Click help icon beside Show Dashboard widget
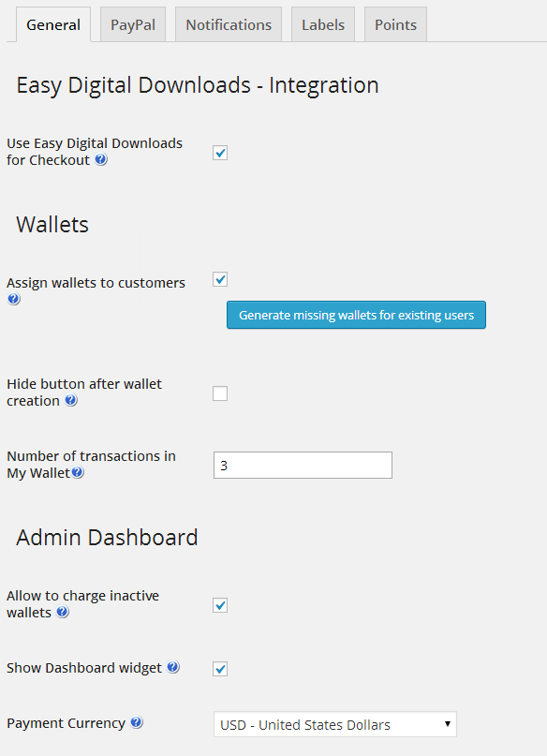Screen dimensions: 547x756 tap(173, 667)
